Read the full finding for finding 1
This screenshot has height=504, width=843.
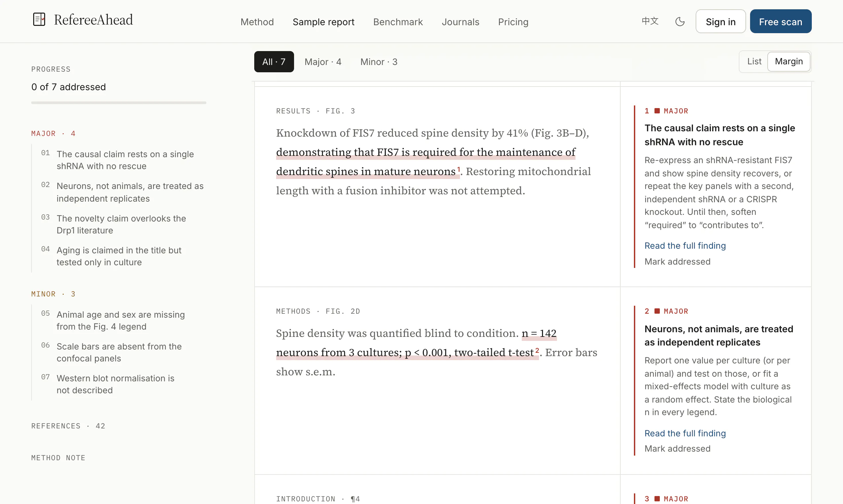[685, 246]
